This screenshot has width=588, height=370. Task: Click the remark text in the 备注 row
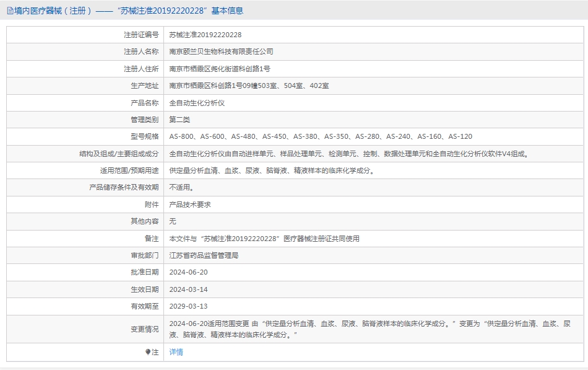coord(264,239)
